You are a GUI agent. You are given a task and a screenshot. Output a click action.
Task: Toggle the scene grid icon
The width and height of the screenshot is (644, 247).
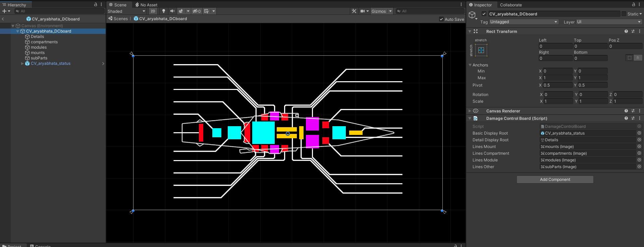click(x=206, y=11)
